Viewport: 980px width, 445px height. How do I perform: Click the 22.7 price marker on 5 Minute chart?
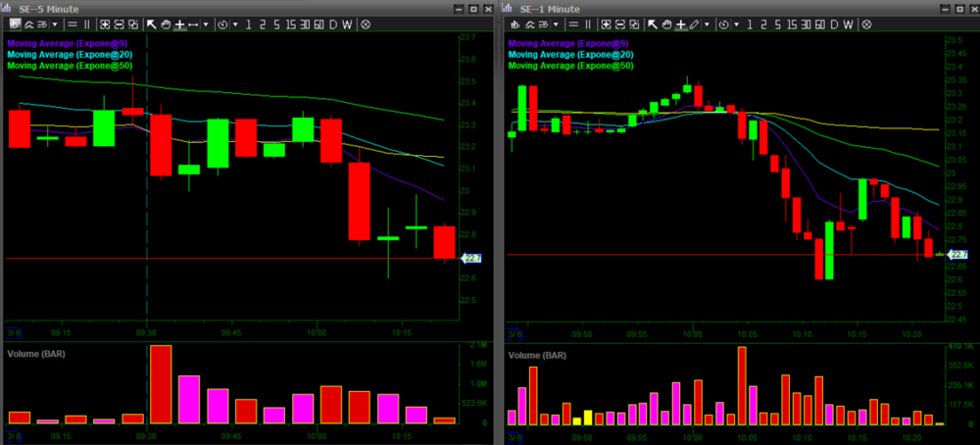pos(469,259)
